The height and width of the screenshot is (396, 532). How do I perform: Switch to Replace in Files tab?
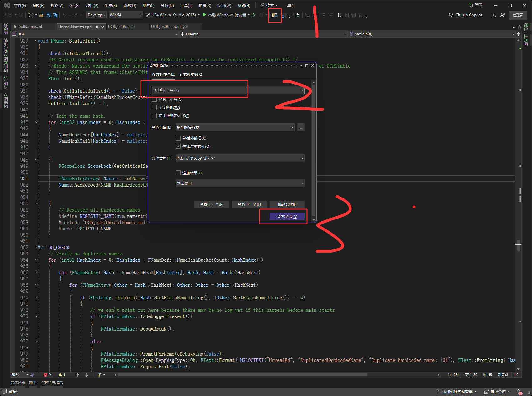coord(191,74)
